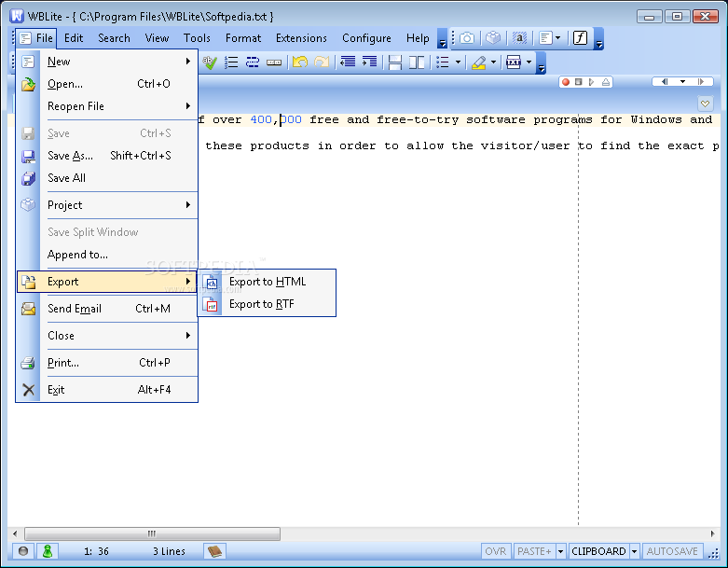This screenshot has width=728, height=568.
Task: Click the green person icon in status bar
Action: (48, 551)
